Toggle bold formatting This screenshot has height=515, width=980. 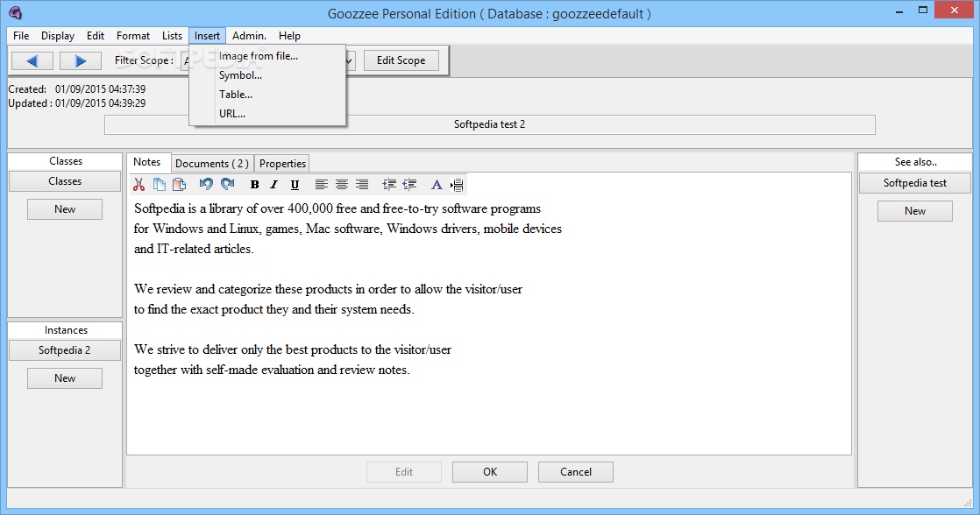coord(254,184)
